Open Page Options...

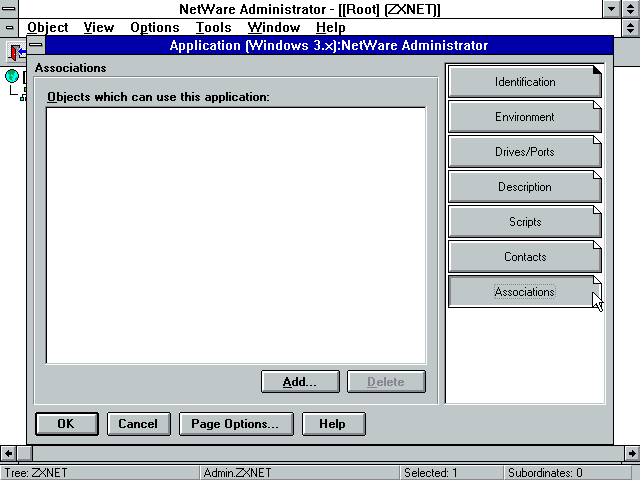(x=236, y=424)
